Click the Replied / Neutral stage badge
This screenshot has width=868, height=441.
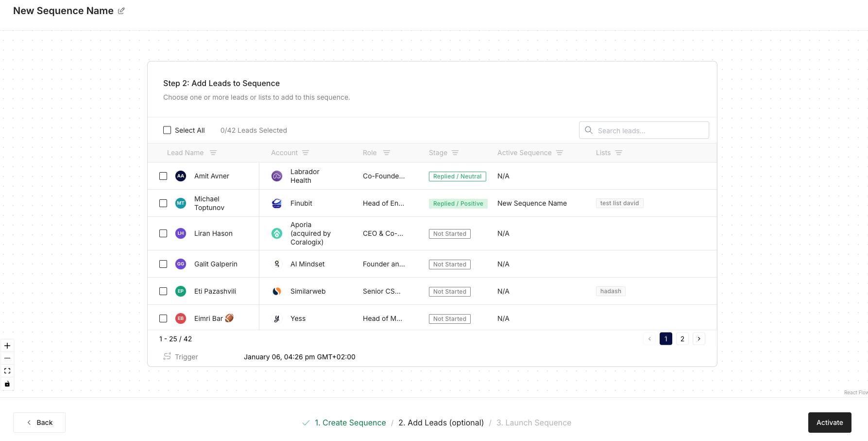point(458,176)
